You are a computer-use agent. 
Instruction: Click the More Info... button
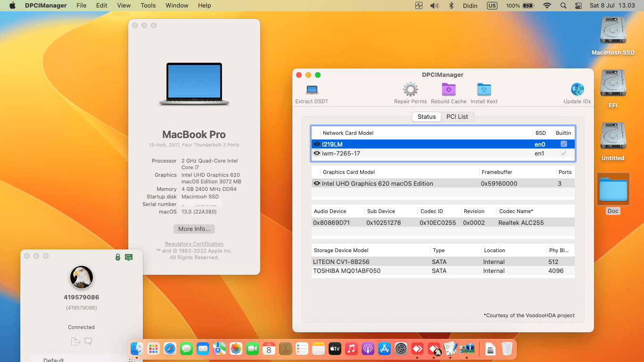194,229
